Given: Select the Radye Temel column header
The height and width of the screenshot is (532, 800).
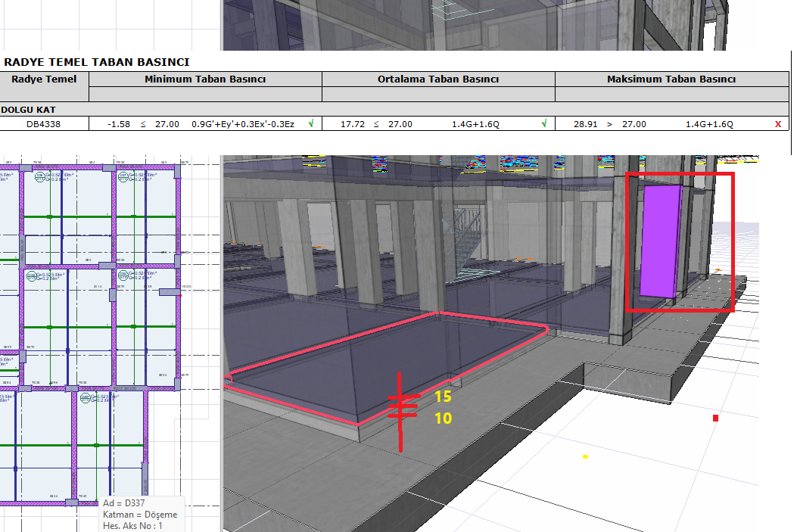Looking at the screenshot, I should (44, 79).
